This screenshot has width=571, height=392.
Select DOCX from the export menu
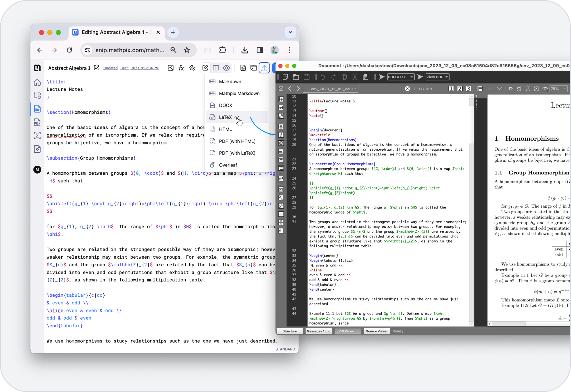(x=225, y=105)
